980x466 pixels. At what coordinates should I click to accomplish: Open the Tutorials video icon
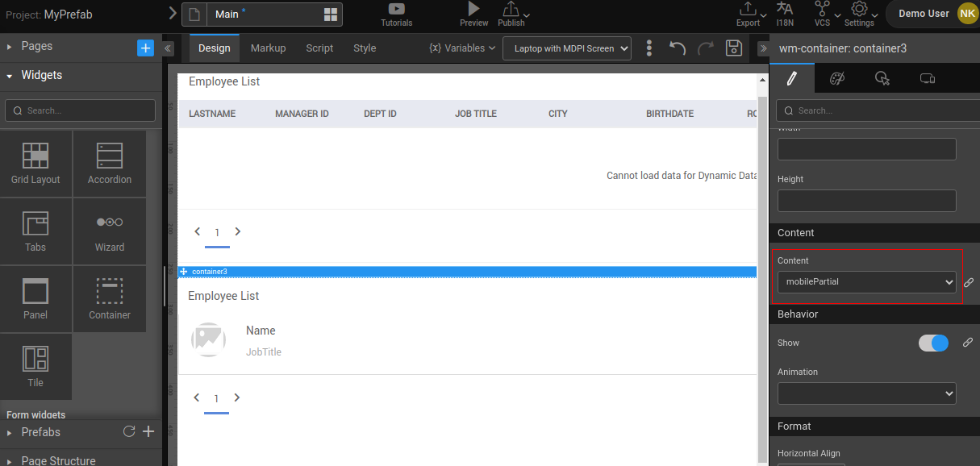(396, 9)
